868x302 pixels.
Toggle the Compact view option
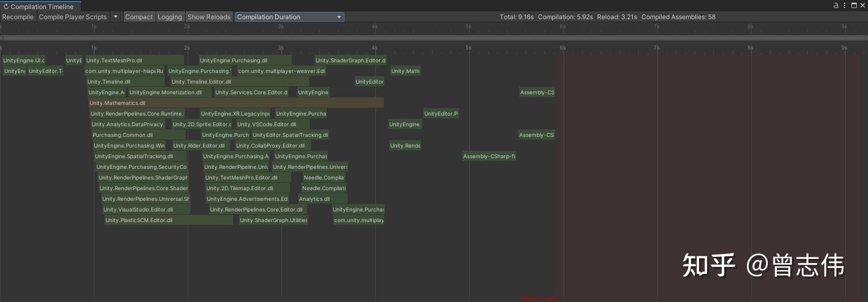(x=139, y=17)
